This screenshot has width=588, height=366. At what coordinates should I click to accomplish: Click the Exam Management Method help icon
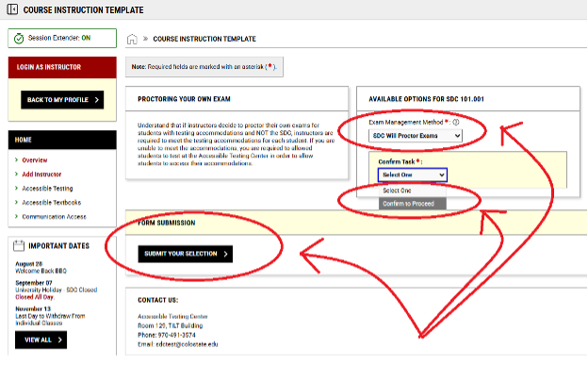pyautogui.click(x=456, y=122)
